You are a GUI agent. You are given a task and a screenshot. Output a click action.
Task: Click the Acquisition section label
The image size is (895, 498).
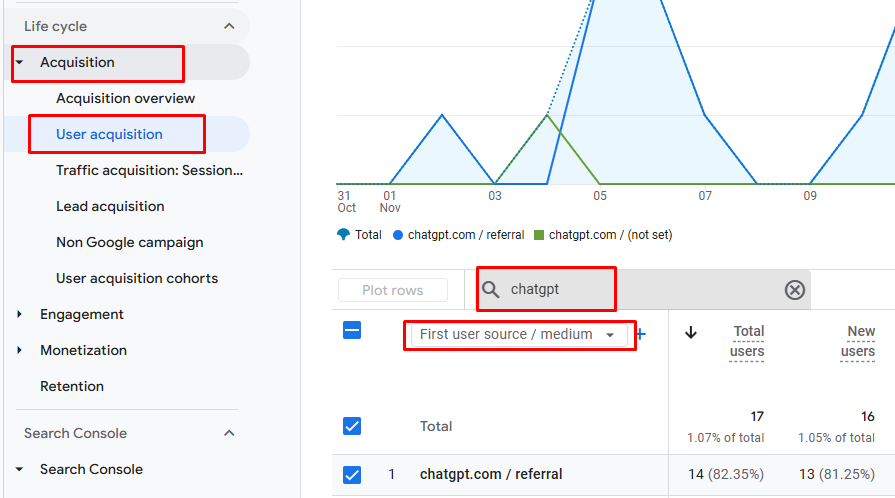(x=77, y=62)
